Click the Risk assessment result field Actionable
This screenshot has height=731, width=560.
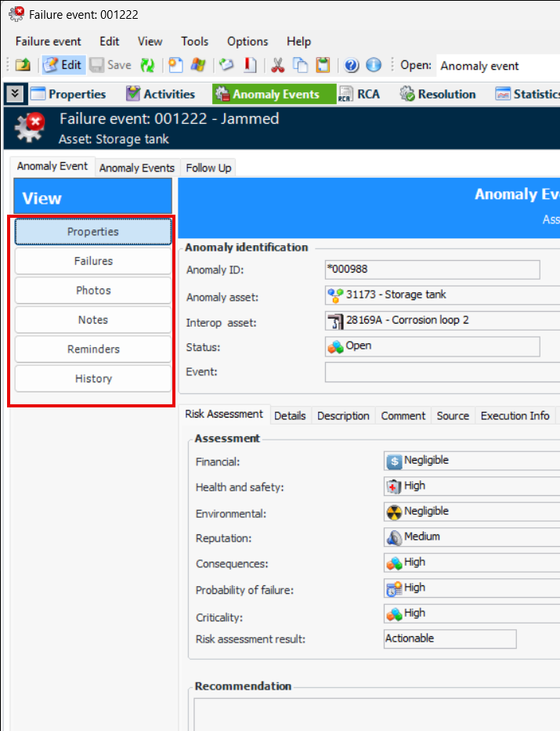point(450,639)
